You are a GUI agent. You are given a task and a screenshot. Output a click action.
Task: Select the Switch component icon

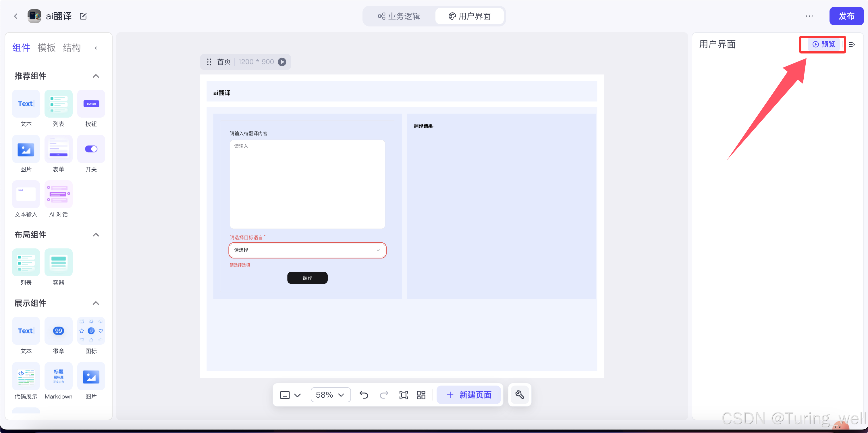point(91,149)
